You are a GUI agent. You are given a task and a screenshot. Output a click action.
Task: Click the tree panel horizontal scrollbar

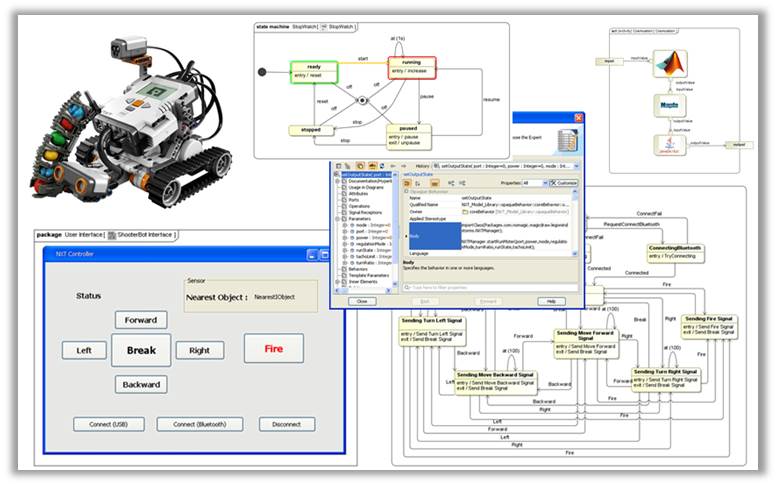[363, 290]
